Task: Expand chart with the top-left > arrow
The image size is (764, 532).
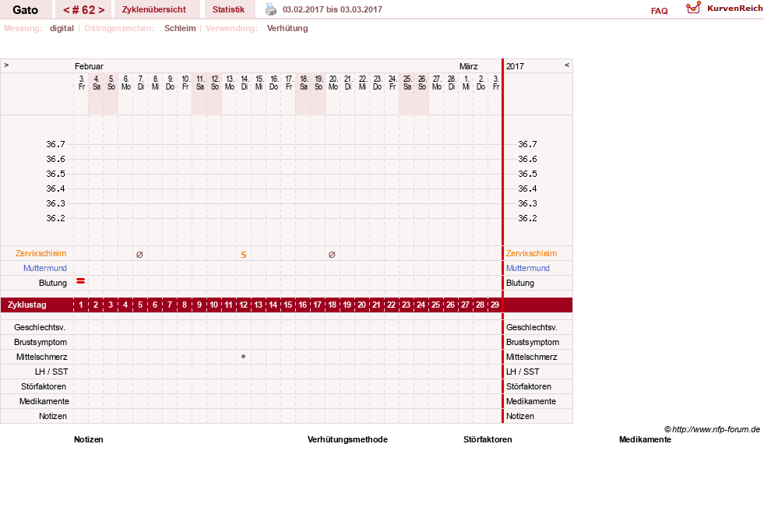Action: pyautogui.click(x=6, y=65)
